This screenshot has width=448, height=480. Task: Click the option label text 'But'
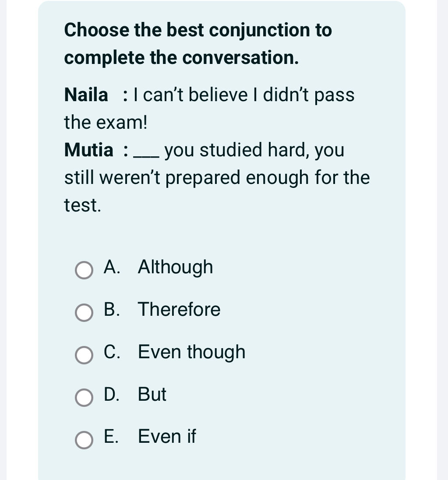pyautogui.click(x=152, y=395)
